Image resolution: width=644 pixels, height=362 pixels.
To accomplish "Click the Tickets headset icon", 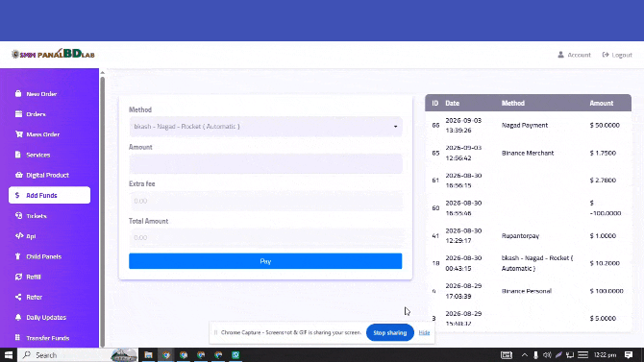I will click(x=18, y=215).
